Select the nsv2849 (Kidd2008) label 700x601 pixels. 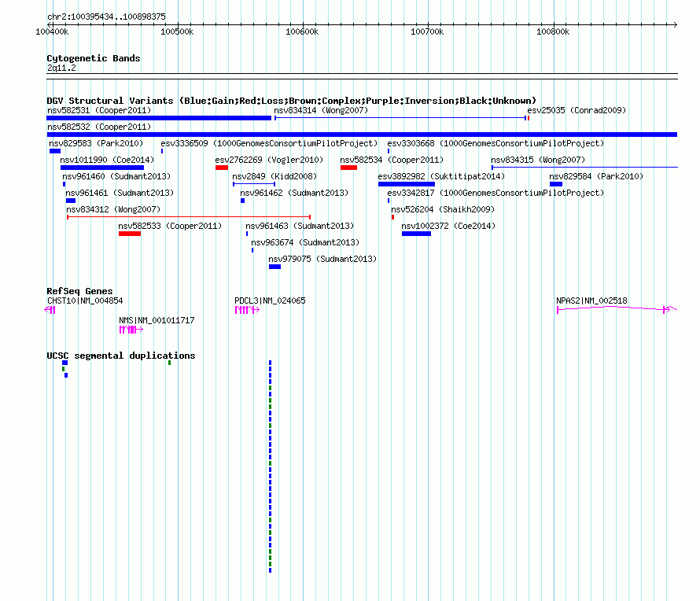coord(274,176)
